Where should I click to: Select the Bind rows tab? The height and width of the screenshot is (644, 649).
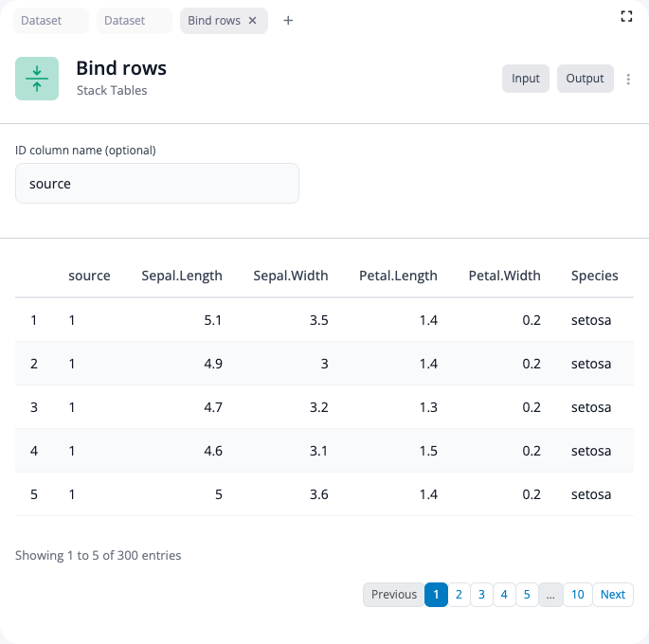click(213, 21)
